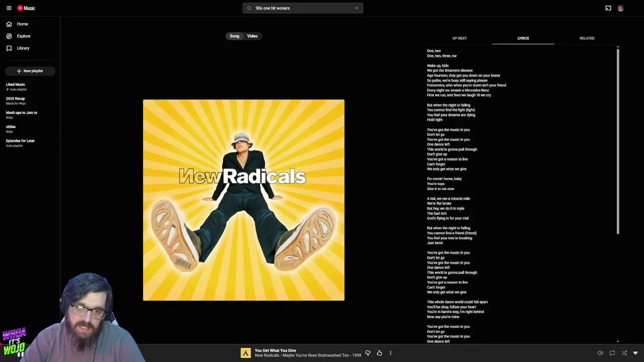Click the song title You Get What You Give

click(275, 350)
